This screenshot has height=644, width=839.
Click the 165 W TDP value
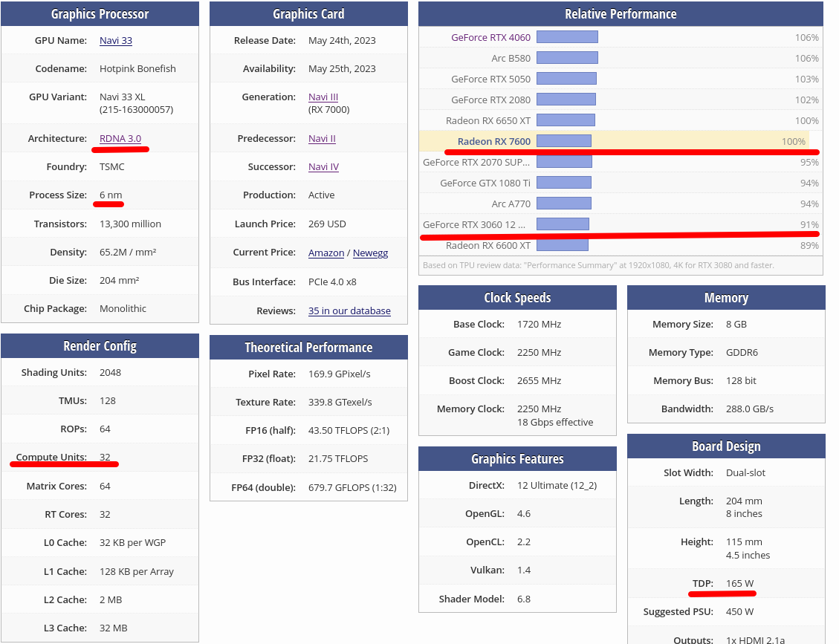(x=739, y=584)
